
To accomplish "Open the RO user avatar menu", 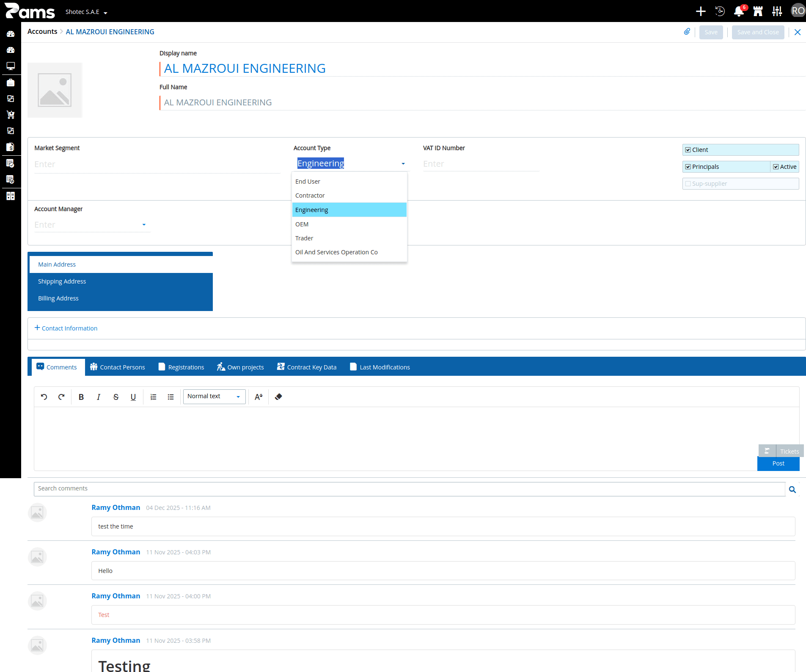I will [798, 11].
